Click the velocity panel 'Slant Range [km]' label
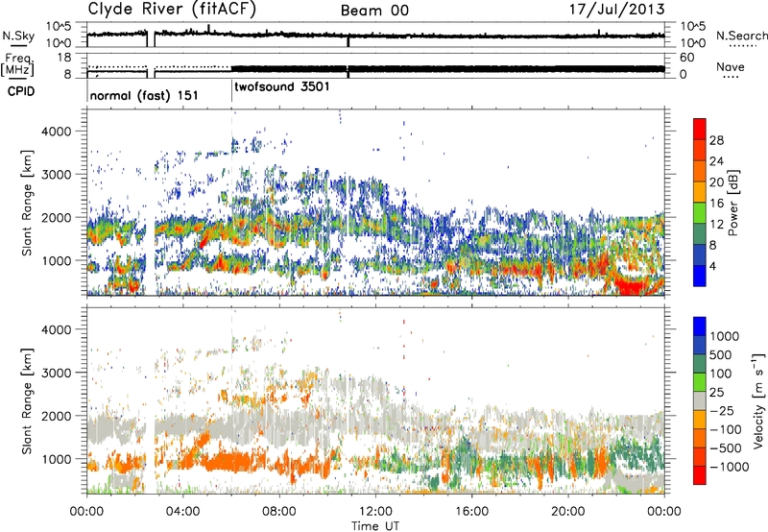 click(27, 400)
